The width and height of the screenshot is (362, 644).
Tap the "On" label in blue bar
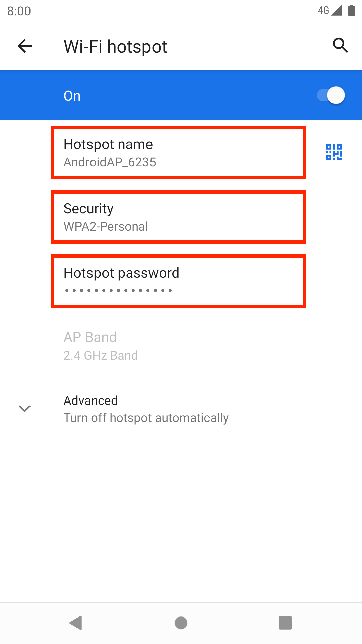point(72,96)
